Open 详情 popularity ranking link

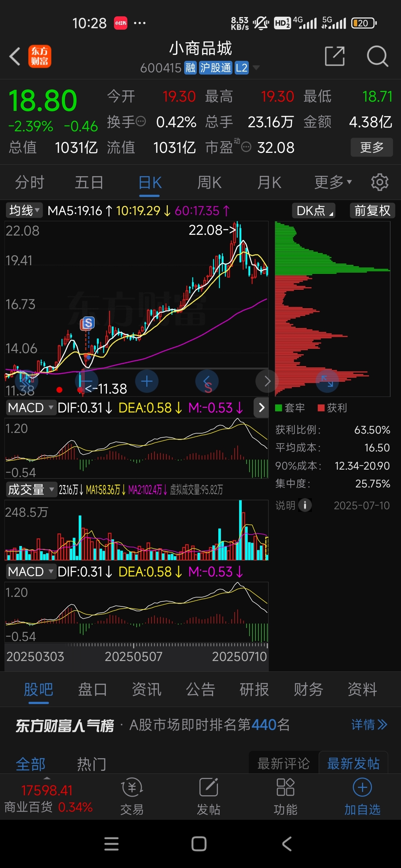369,724
